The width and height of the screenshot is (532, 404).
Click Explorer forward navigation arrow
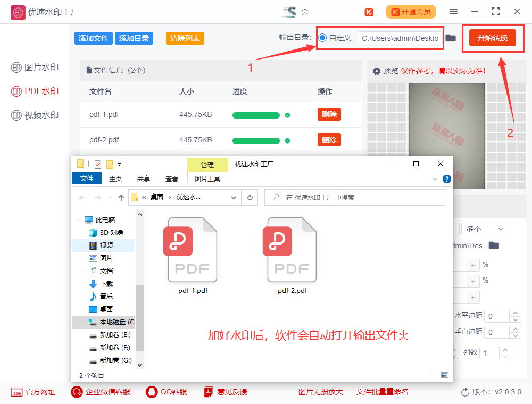tap(98, 198)
